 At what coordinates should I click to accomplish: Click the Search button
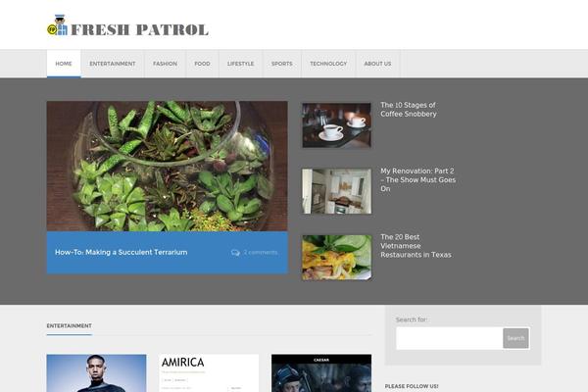[x=515, y=338]
